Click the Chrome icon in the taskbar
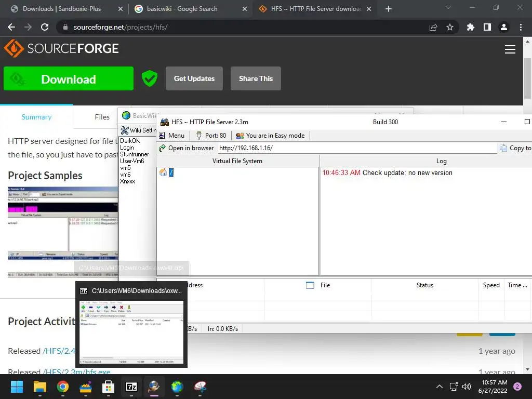The width and height of the screenshot is (532, 399). click(x=63, y=387)
